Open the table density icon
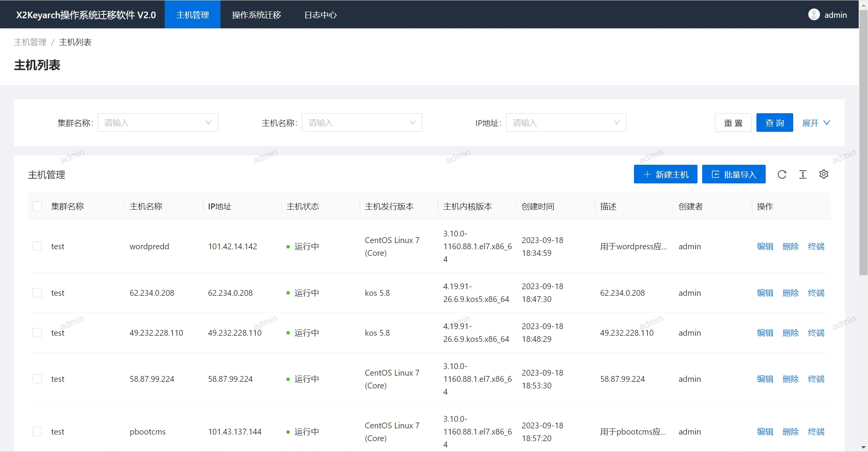This screenshot has width=868, height=452. pyautogui.click(x=803, y=174)
